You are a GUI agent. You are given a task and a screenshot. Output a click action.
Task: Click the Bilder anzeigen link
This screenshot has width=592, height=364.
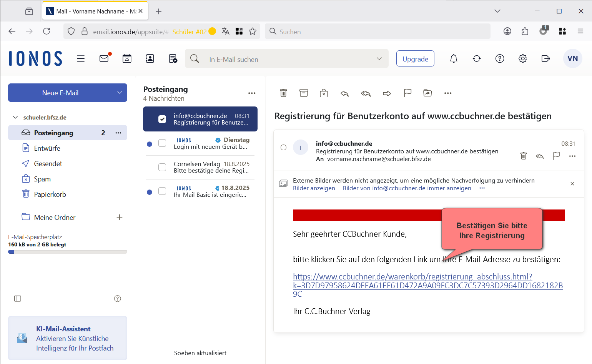point(314,188)
